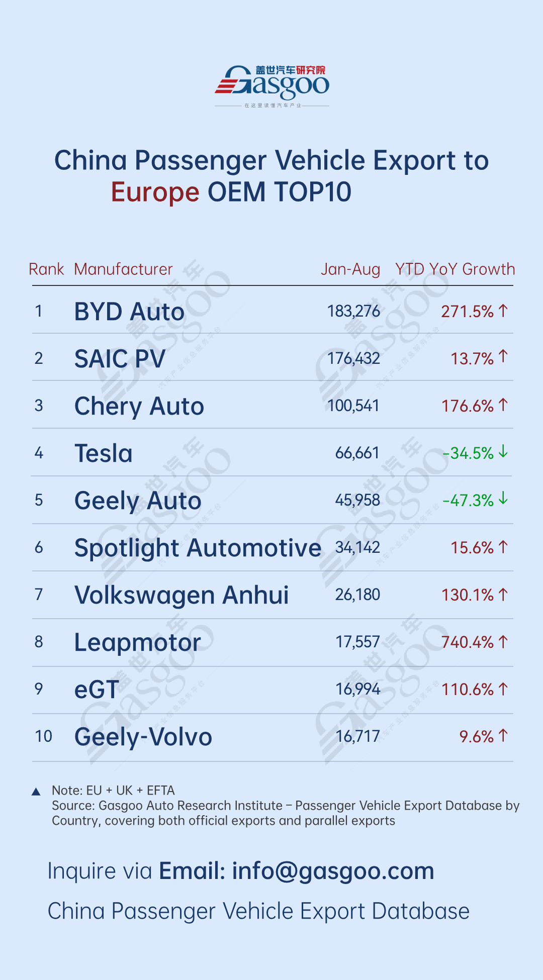Click the triangle marker before the Note text
Viewport: 543px width, 980px height.
(x=36, y=792)
